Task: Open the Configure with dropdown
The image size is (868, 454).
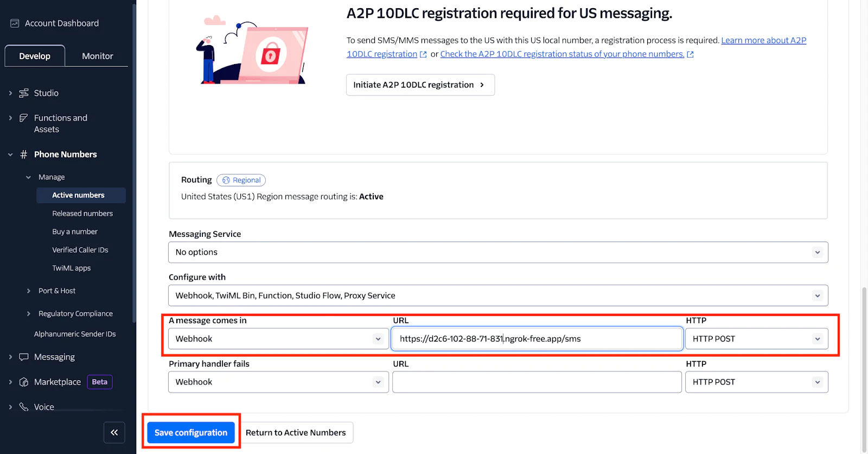Action: (498, 295)
